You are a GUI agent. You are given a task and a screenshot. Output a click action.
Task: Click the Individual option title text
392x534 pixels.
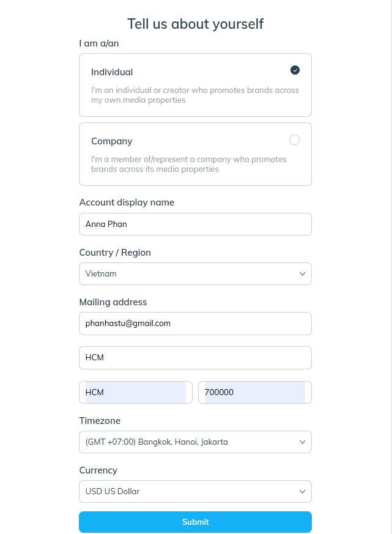[x=112, y=72]
